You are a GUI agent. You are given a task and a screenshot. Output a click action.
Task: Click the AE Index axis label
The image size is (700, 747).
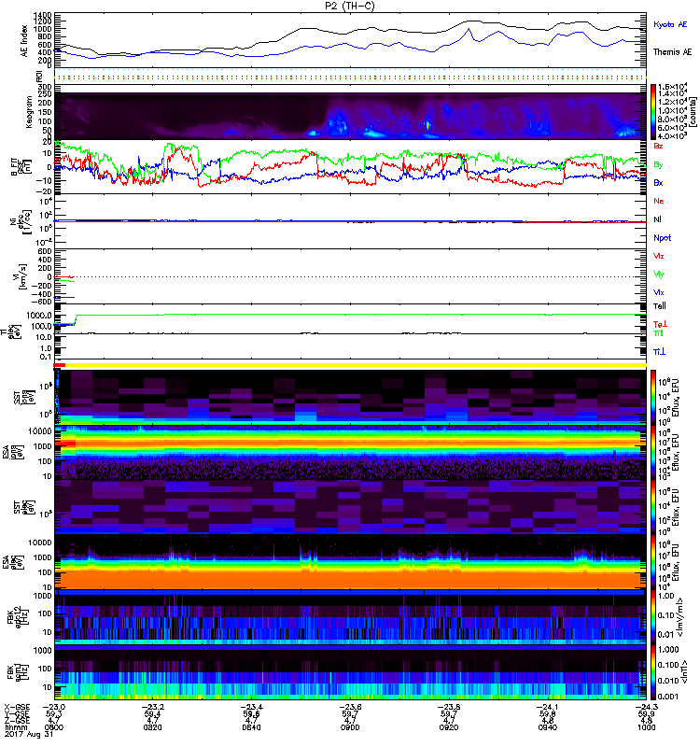[24, 41]
